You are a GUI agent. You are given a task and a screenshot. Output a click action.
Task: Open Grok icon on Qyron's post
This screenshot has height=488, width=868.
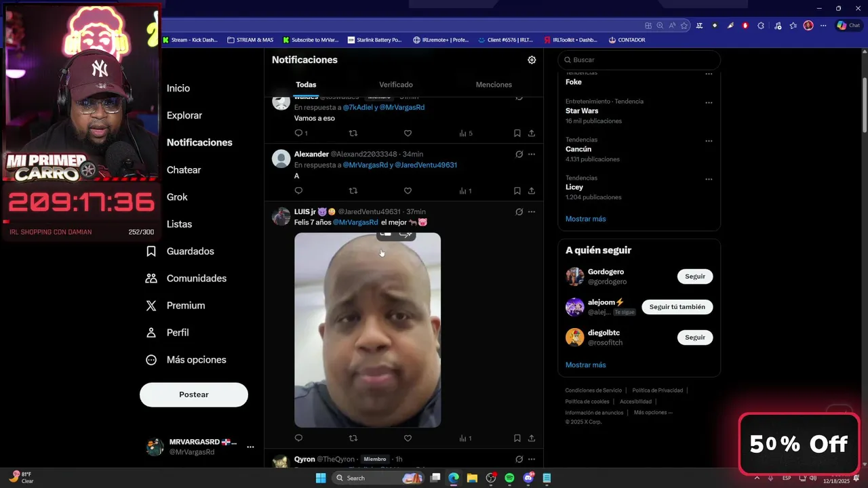pyautogui.click(x=519, y=460)
